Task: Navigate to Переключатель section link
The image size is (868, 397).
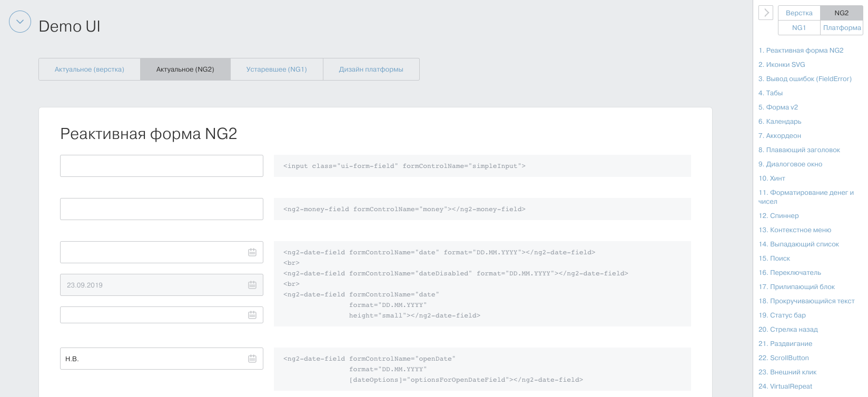Action: [x=790, y=273]
